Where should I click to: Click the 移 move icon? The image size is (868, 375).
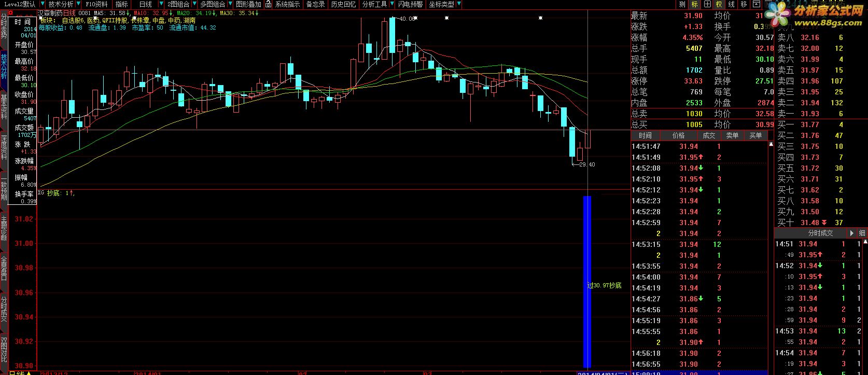(744, 4)
